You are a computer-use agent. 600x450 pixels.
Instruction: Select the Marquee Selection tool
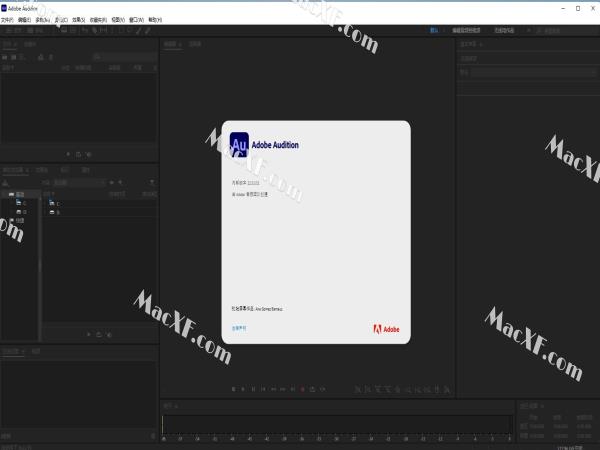point(121,30)
